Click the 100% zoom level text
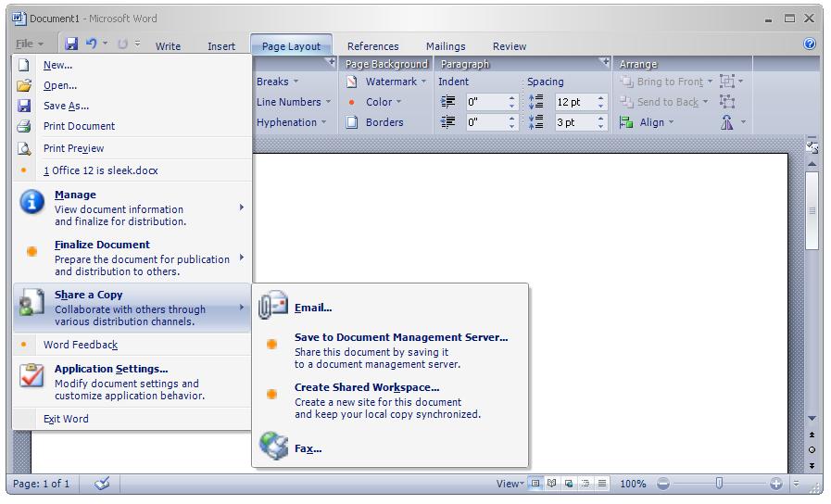The height and width of the screenshot is (504, 831). 633,484
